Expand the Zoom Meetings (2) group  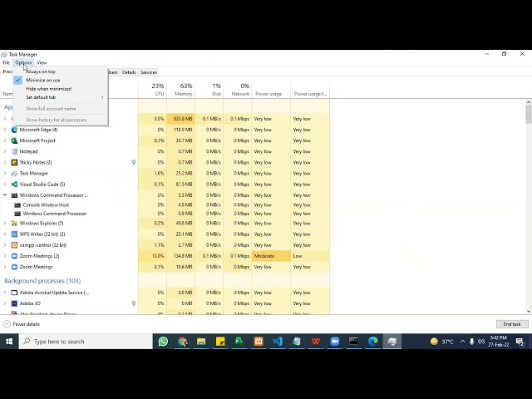(5, 256)
